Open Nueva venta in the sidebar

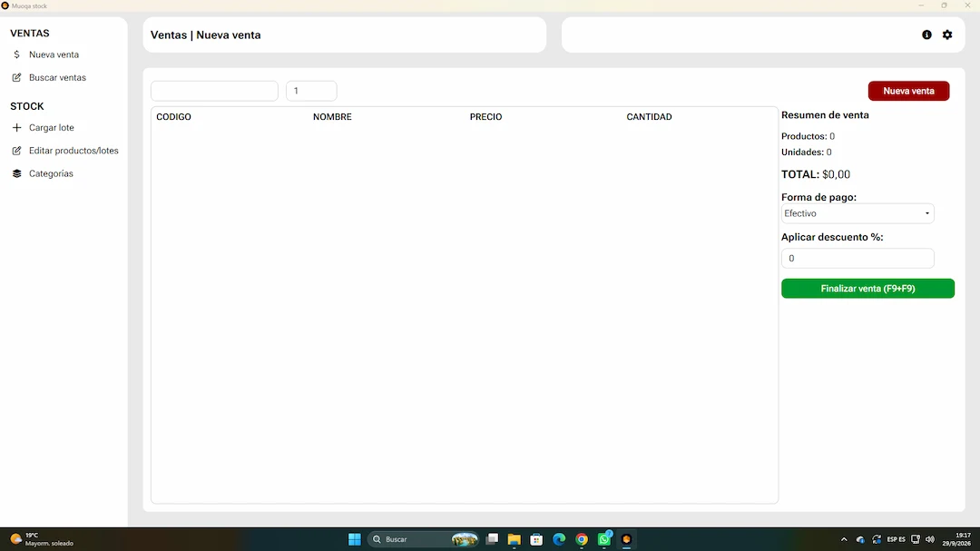pos(54,54)
